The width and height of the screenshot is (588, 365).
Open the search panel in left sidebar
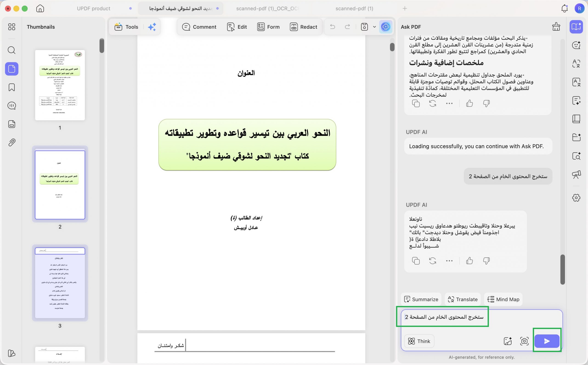(x=11, y=50)
